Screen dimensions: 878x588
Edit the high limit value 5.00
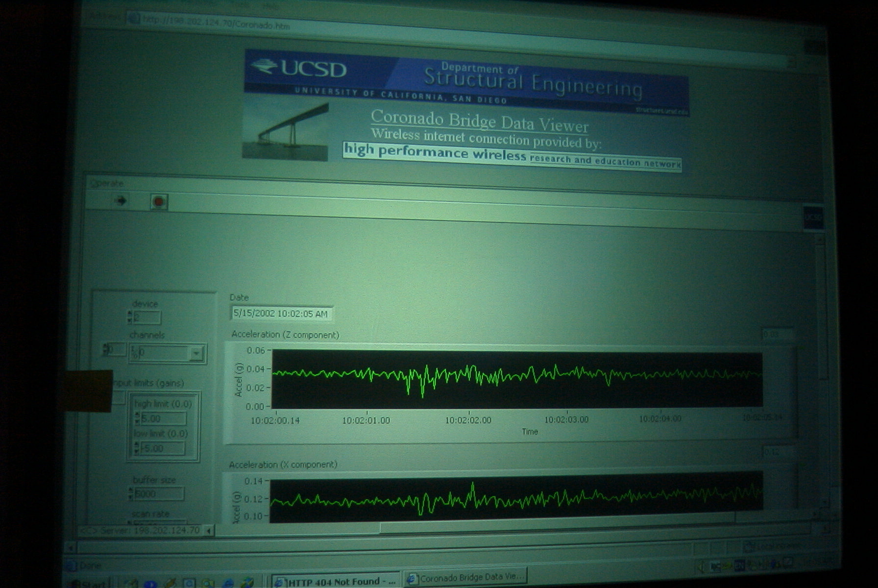(163, 419)
